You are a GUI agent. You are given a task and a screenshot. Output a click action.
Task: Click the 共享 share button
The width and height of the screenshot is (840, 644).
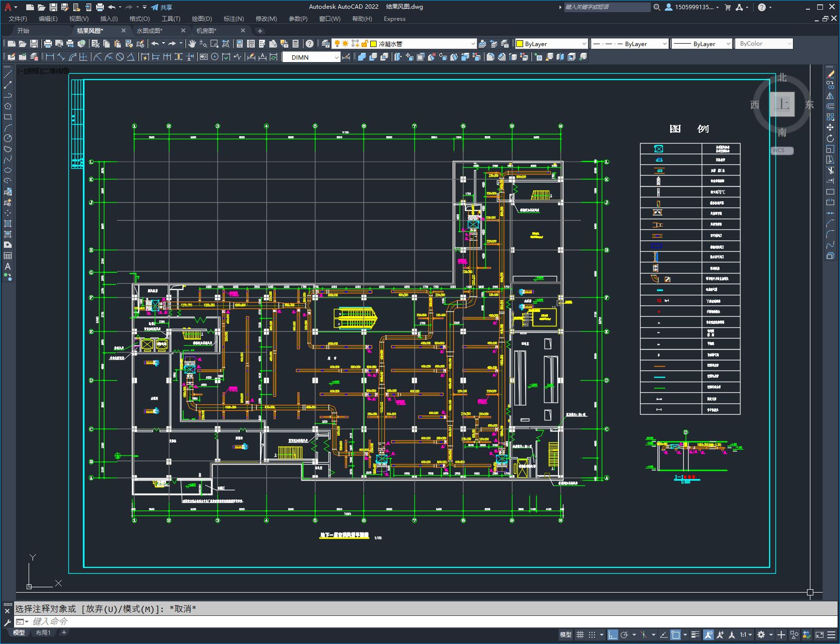[162, 7]
